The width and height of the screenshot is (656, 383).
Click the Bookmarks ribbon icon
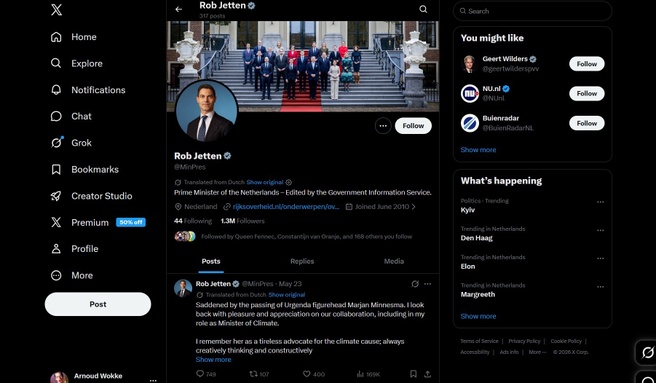[56, 170]
